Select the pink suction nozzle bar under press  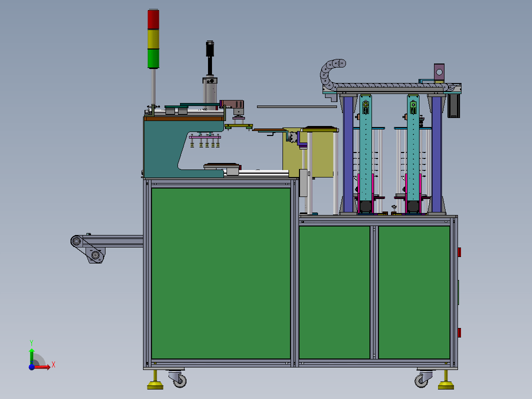point(205,137)
